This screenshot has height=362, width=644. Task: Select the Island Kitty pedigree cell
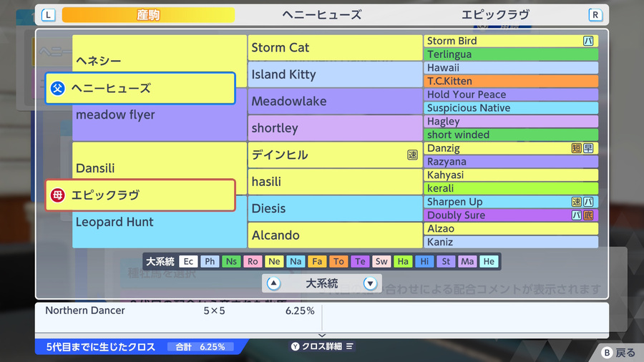pyautogui.click(x=335, y=74)
